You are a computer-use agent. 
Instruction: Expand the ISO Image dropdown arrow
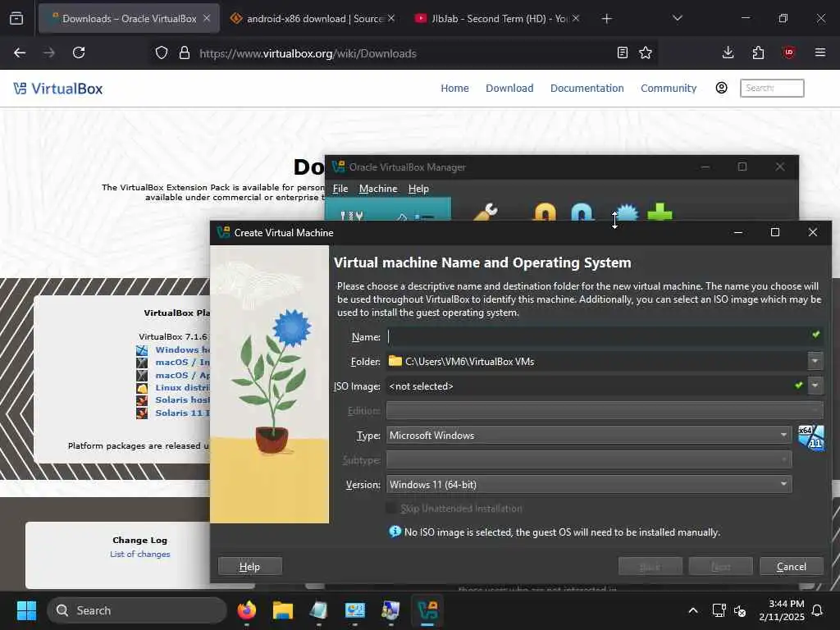(x=815, y=386)
